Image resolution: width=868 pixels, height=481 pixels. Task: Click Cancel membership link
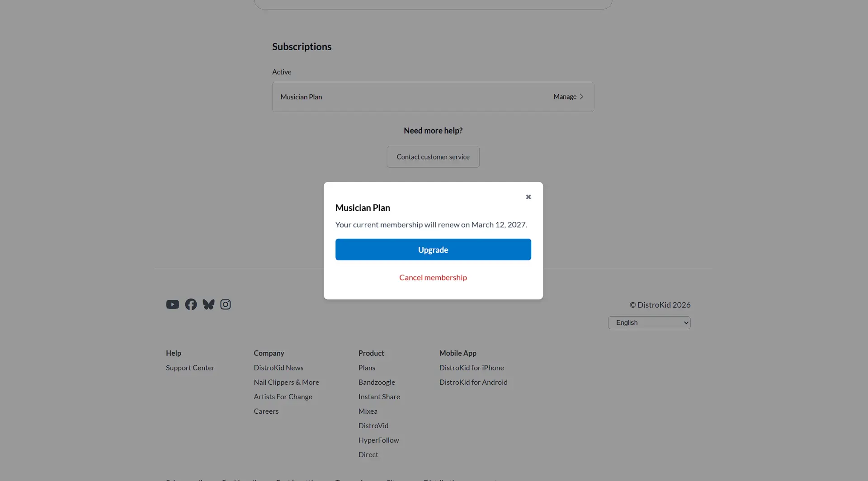click(433, 277)
